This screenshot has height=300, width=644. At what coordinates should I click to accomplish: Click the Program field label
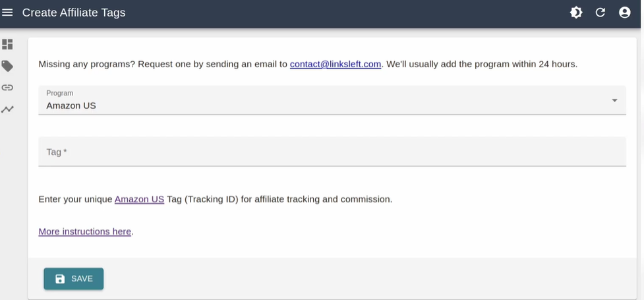(59, 93)
